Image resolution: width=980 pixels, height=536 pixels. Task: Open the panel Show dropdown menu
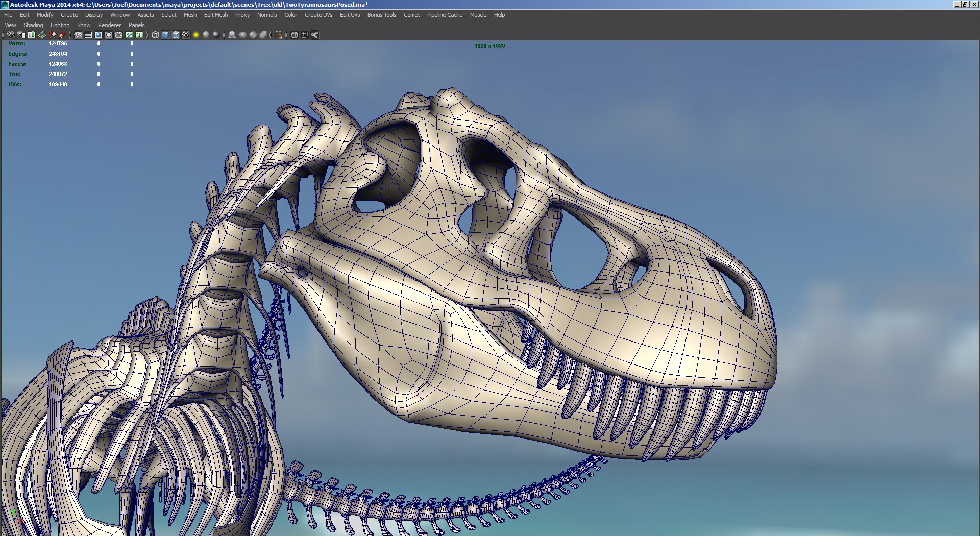tap(84, 25)
